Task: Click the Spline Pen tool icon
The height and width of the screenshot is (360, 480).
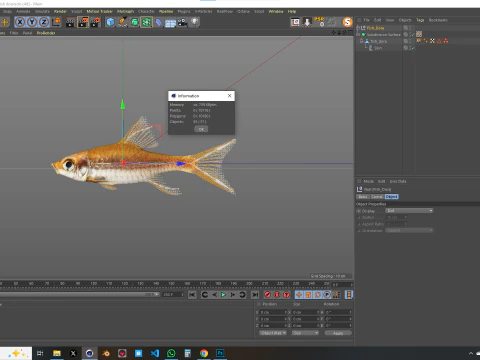Action: (122, 22)
